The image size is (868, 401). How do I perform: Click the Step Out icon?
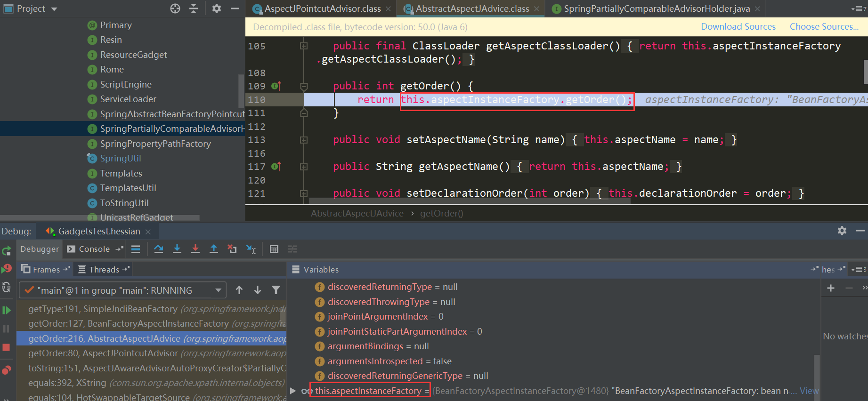coord(214,249)
